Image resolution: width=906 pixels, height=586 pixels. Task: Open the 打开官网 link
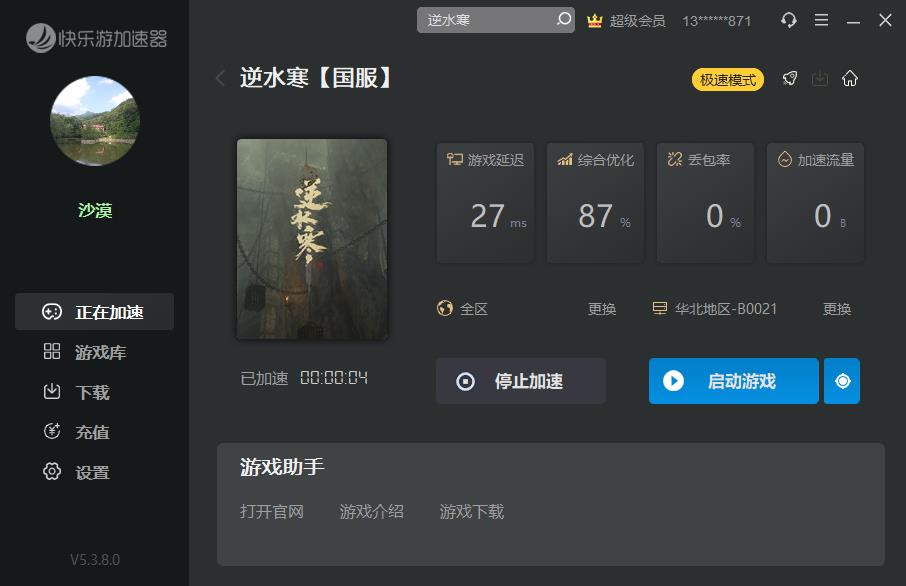pyautogui.click(x=272, y=511)
